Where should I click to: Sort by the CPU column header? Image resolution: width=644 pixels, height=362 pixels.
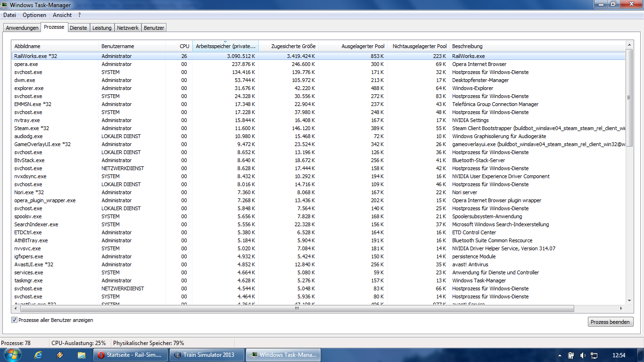[x=179, y=46]
